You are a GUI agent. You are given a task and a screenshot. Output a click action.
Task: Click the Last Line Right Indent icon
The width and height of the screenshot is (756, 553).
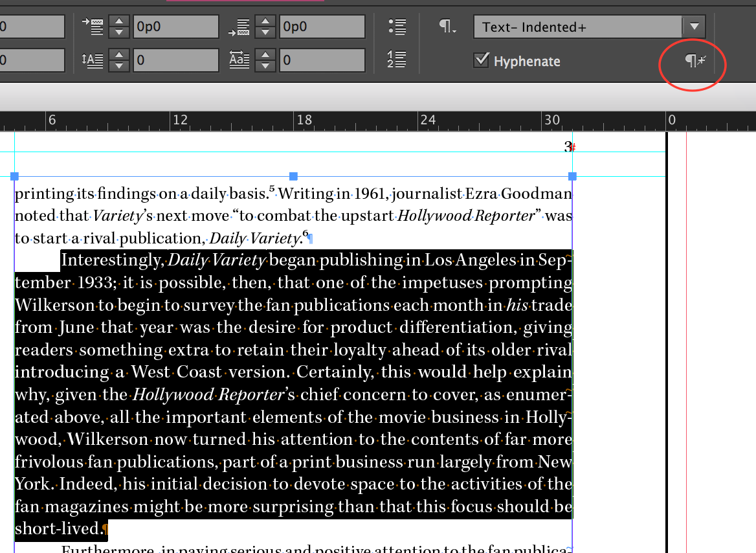(x=239, y=27)
